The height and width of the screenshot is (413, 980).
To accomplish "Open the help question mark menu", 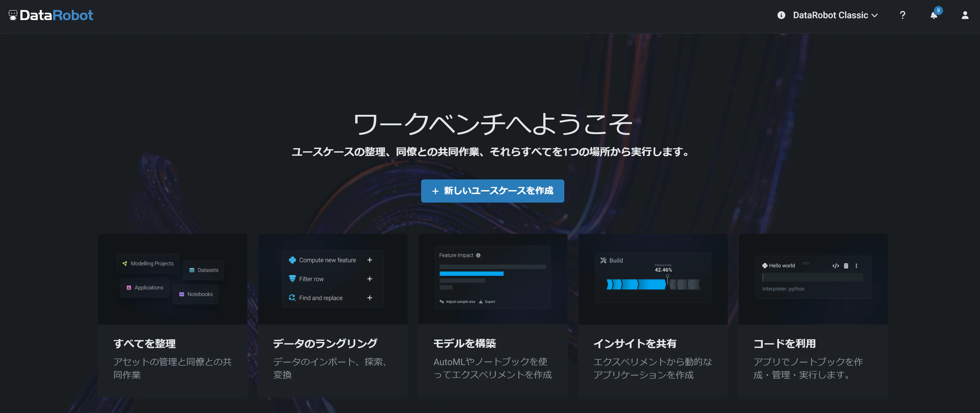I will [902, 15].
